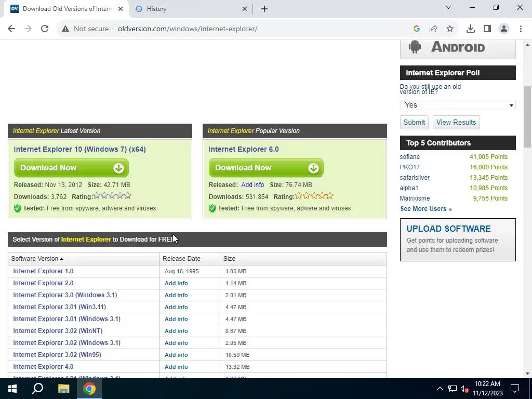Open Internet Explorer 3.02 (WinNT) link
Viewport: 532px width, 399px height.
tap(58, 331)
